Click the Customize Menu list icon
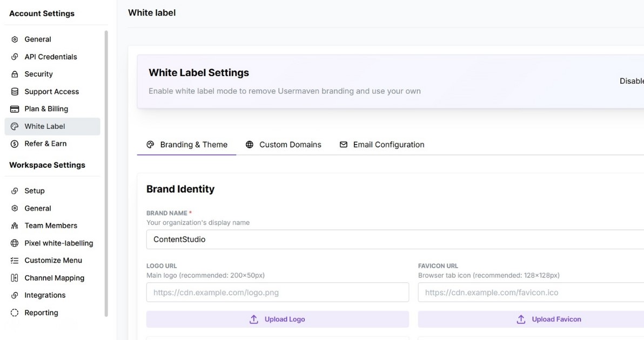The image size is (644, 340). 14,260
